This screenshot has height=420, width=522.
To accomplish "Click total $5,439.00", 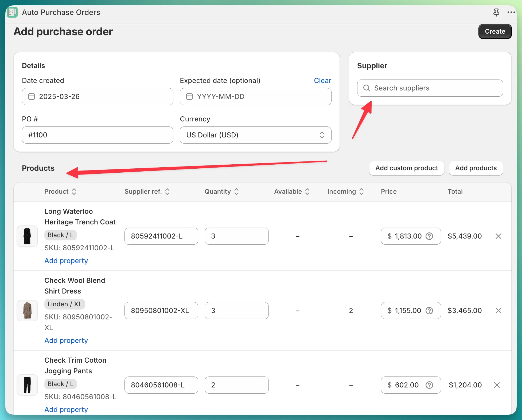I will click(465, 236).
